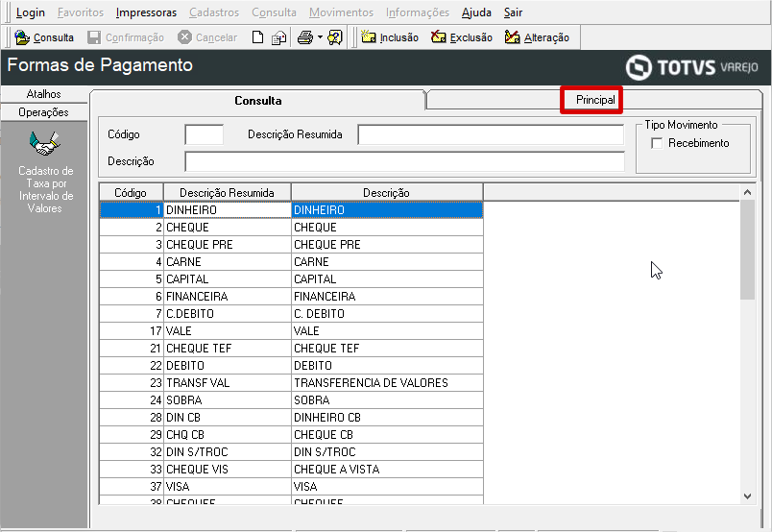Select the CAPITAL row

click(x=291, y=278)
